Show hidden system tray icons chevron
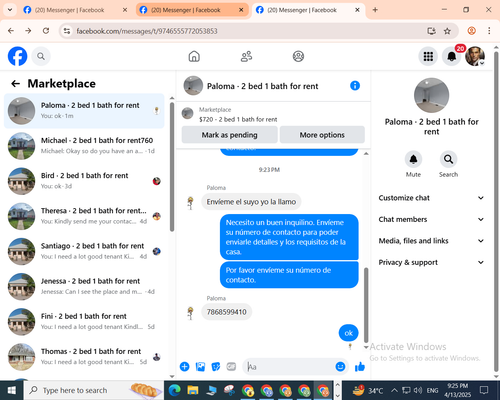 [x=394, y=390]
